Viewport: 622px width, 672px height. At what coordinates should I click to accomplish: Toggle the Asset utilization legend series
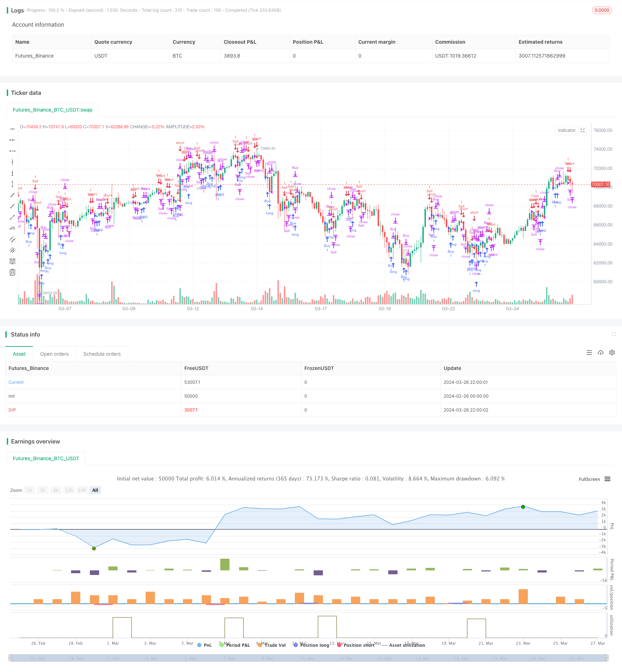pos(403,645)
